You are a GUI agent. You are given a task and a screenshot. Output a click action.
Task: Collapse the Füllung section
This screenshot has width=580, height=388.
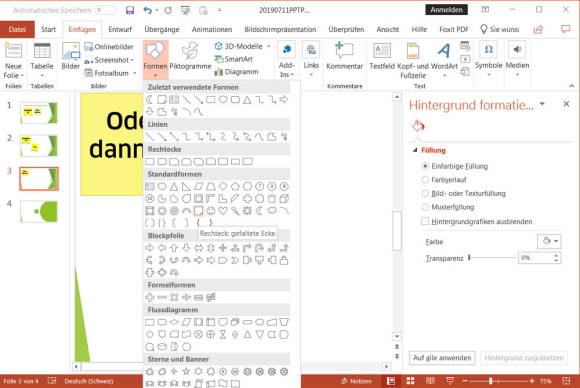coord(415,150)
